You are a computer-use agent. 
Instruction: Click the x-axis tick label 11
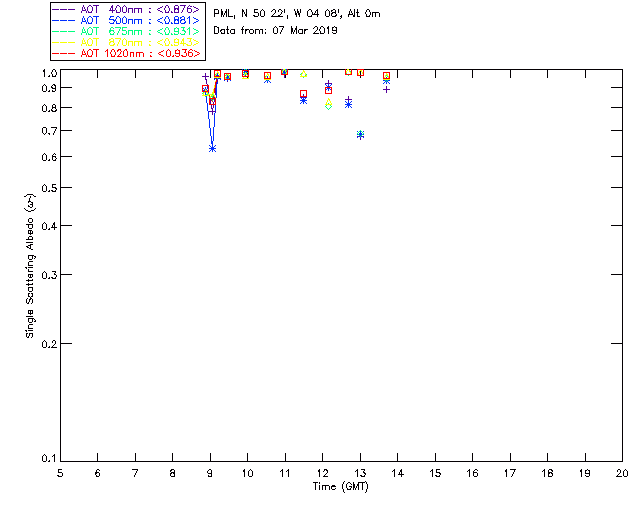[x=285, y=473]
